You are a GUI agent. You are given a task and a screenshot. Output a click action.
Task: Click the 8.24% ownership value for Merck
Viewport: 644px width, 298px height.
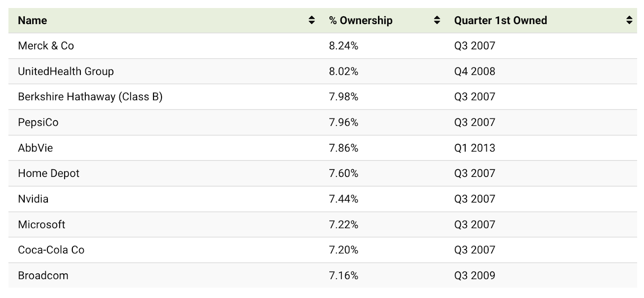coord(344,46)
